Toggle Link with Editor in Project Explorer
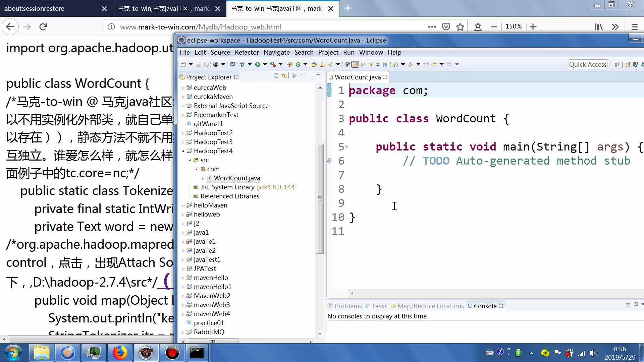 click(284, 76)
